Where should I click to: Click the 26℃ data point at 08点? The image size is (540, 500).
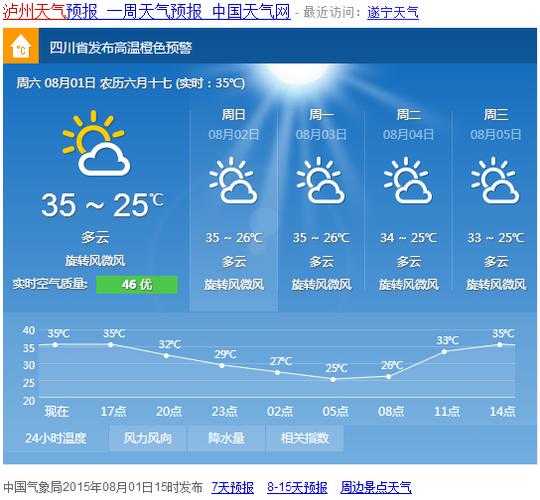tap(389, 376)
